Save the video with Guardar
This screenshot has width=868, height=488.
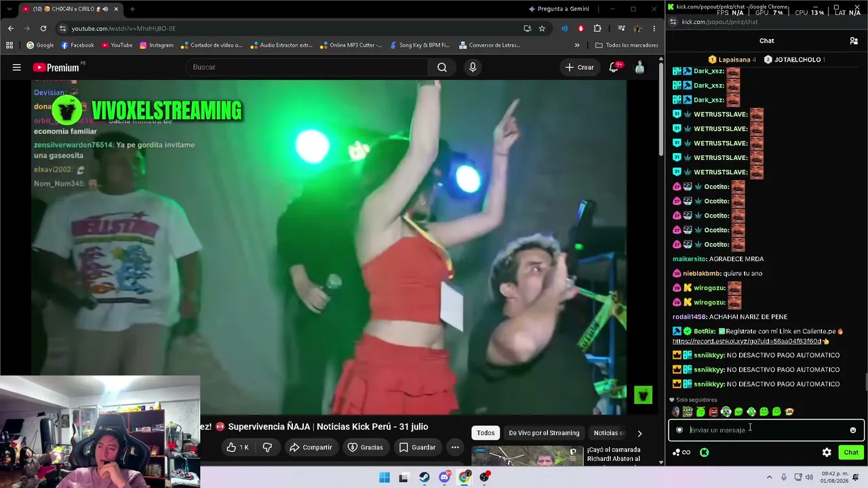tap(417, 447)
